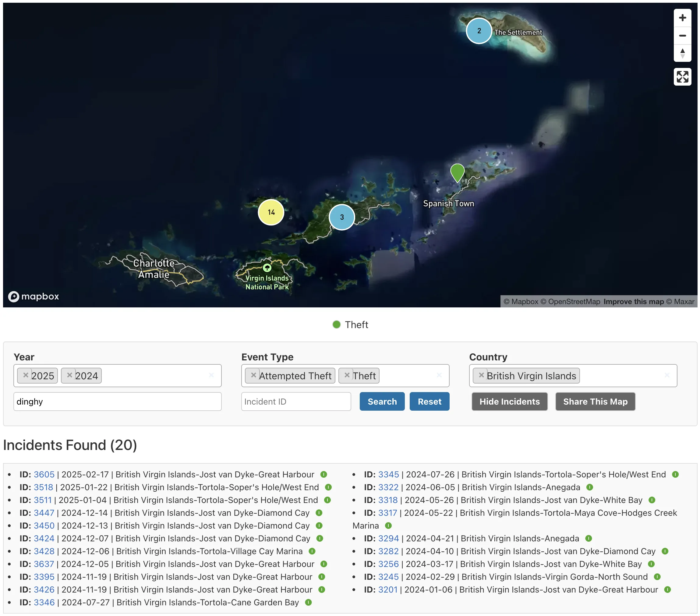Expand the 2-incident cluster by The Settlement
Screen dimensions: 700x616
tap(479, 31)
